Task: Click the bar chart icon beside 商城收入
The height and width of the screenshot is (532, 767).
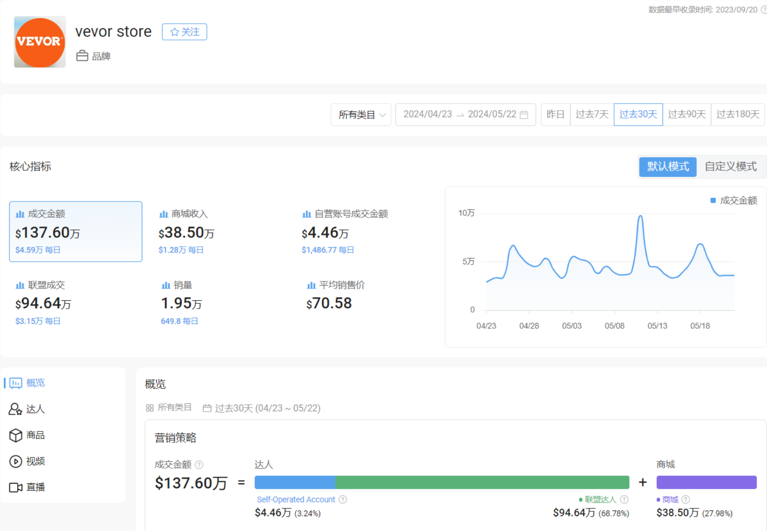Action: click(163, 214)
